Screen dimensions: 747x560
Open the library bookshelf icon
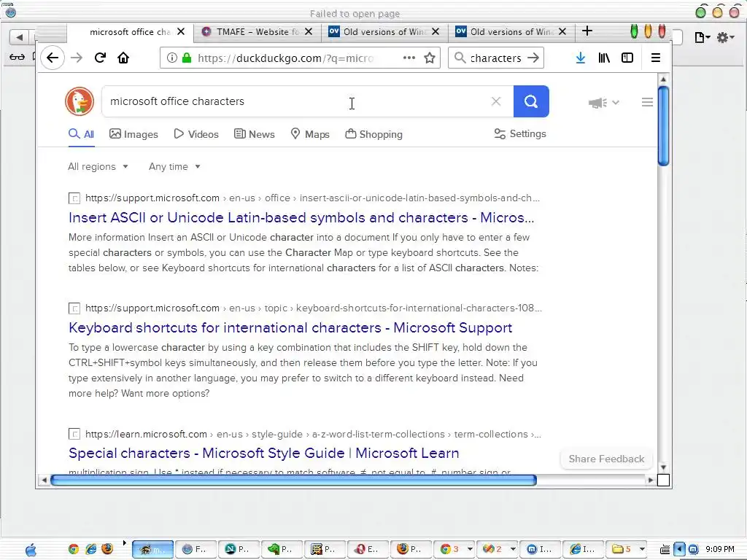[604, 58]
